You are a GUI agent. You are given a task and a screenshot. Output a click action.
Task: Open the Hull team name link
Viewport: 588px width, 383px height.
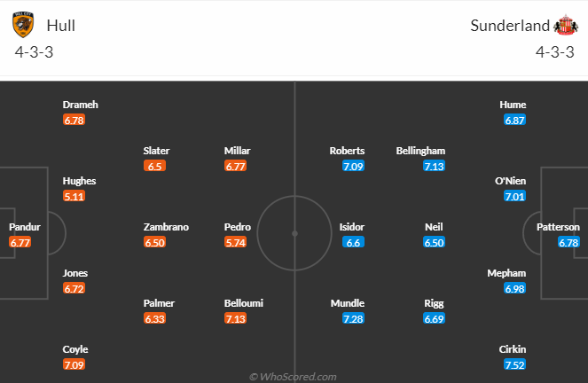pos(60,26)
